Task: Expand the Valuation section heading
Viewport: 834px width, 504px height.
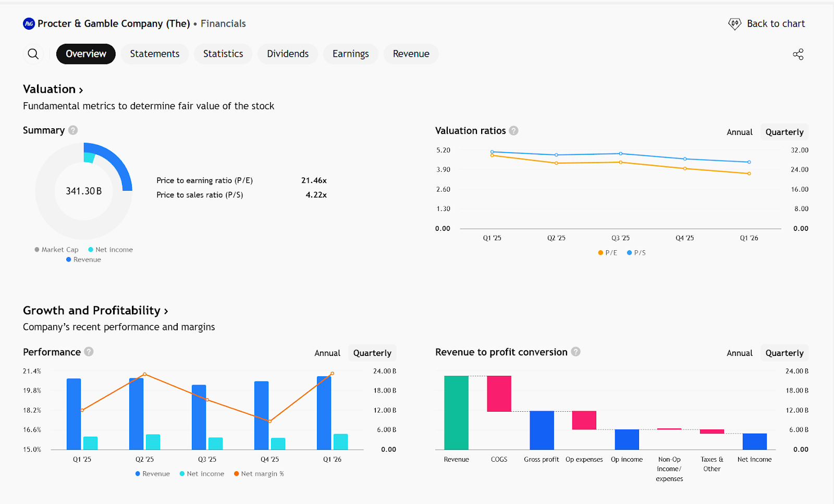Action: (53, 89)
